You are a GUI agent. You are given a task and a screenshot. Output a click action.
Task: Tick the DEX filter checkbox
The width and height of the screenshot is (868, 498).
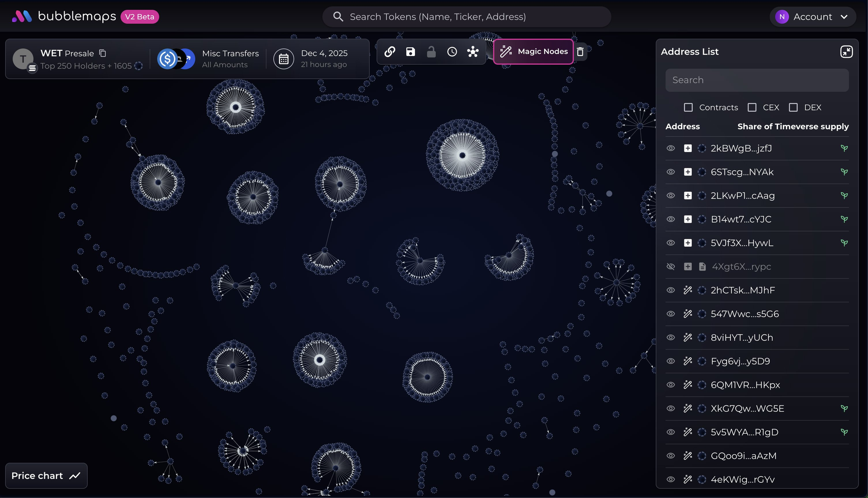coord(793,107)
